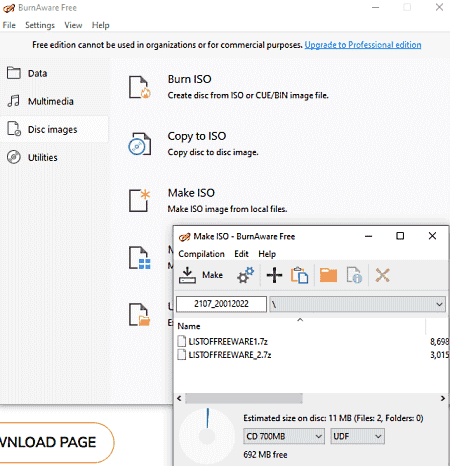Click the 692 MB free text
450x466 pixels.
pos(265,455)
